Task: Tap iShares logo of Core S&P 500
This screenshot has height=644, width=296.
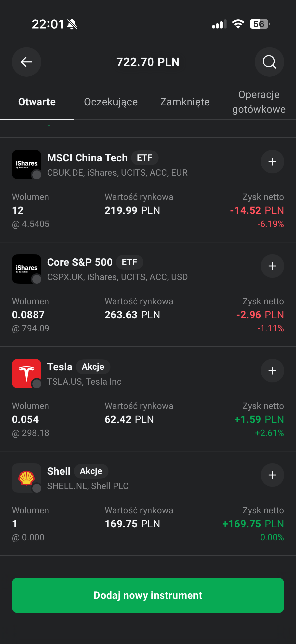Action: [27, 269]
